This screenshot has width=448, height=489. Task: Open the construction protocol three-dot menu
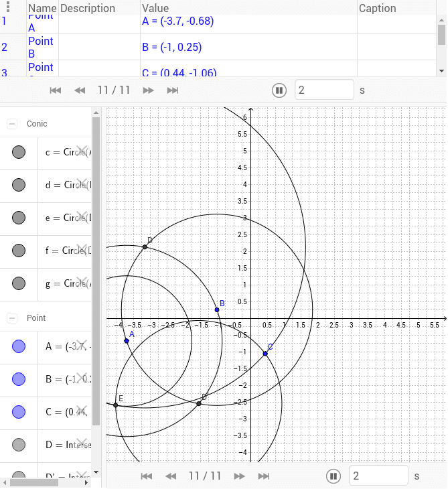8,7
